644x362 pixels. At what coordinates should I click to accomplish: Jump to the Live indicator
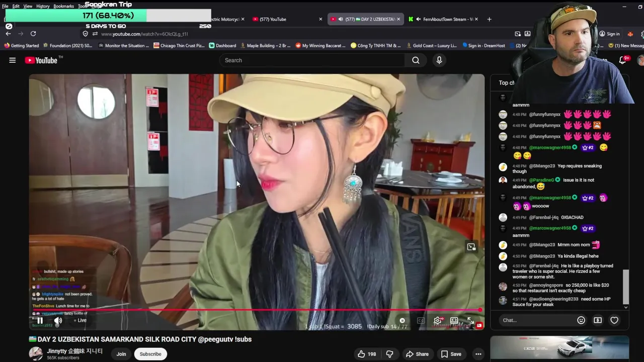click(x=80, y=320)
